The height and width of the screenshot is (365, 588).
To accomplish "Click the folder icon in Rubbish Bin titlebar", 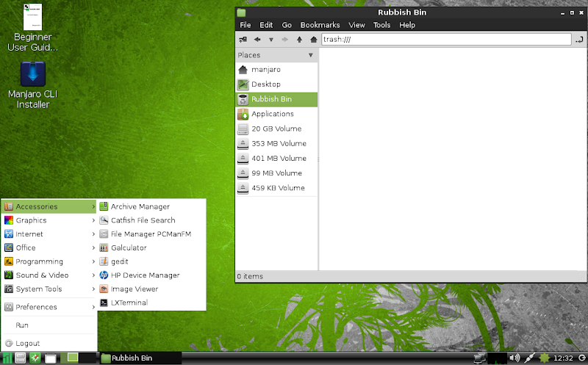I will [241, 12].
